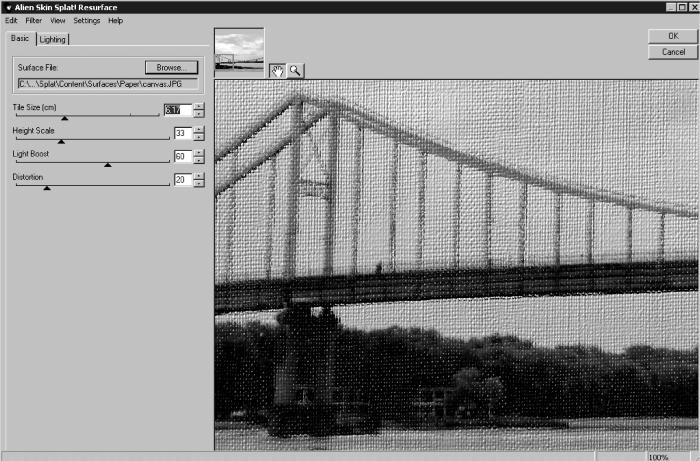700x461 pixels.
Task: Select the Basic tab
Action: pyautogui.click(x=20, y=38)
